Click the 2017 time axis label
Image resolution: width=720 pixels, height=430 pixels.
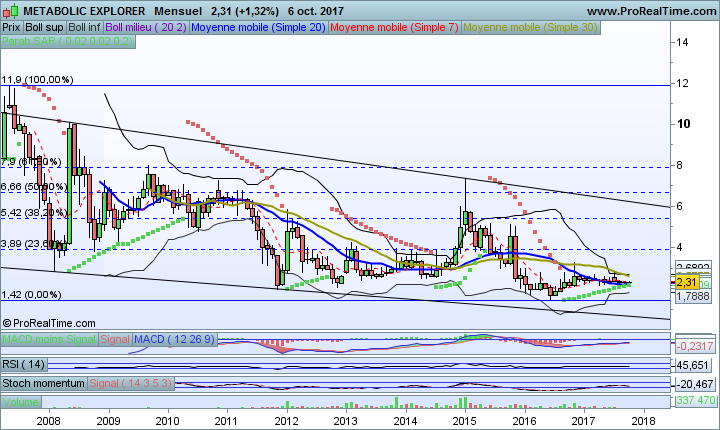pyautogui.click(x=583, y=421)
